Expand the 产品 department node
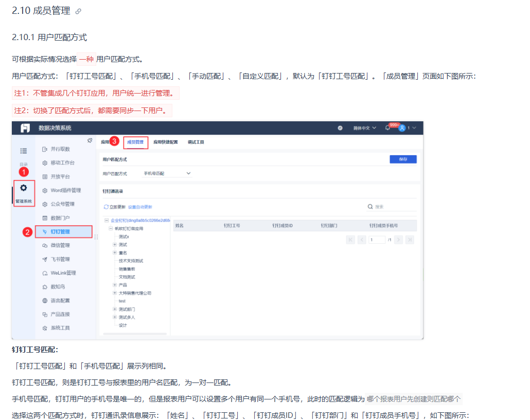Screen dimensions: 530x420 [115, 285]
